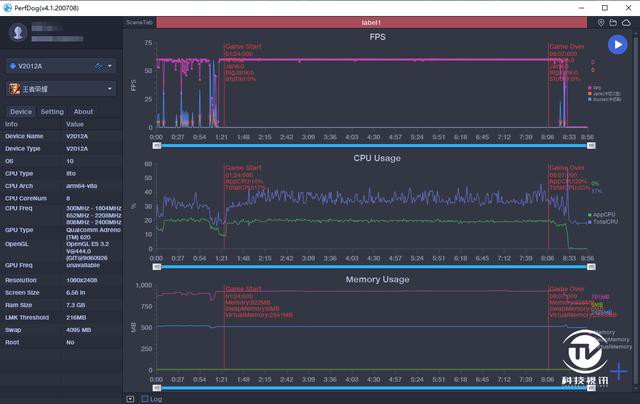Click the Memory Usage chart right range handle

pos(591,388)
